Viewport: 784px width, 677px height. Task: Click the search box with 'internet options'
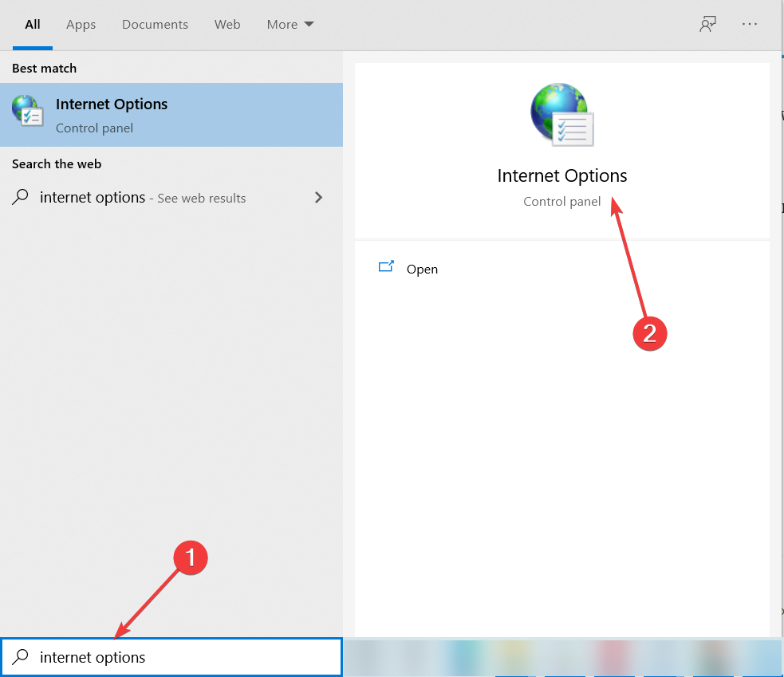pos(171,657)
